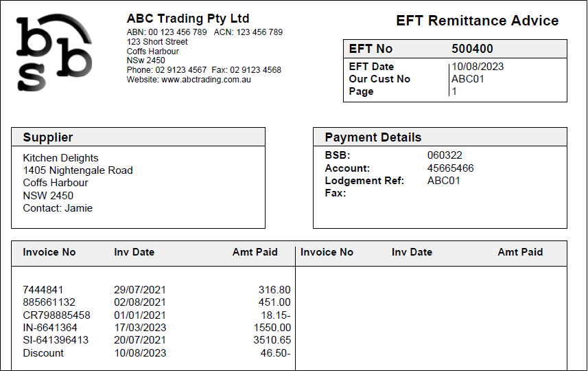Screen dimensions: 588x371
Task: Click the ABC Trading Pty Ltd heading
Action: tap(188, 19)
